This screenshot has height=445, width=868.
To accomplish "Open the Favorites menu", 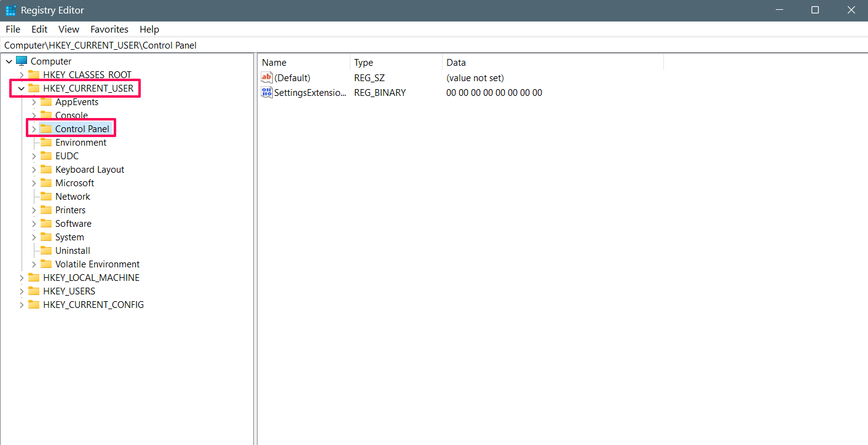I will coord(109,30).
